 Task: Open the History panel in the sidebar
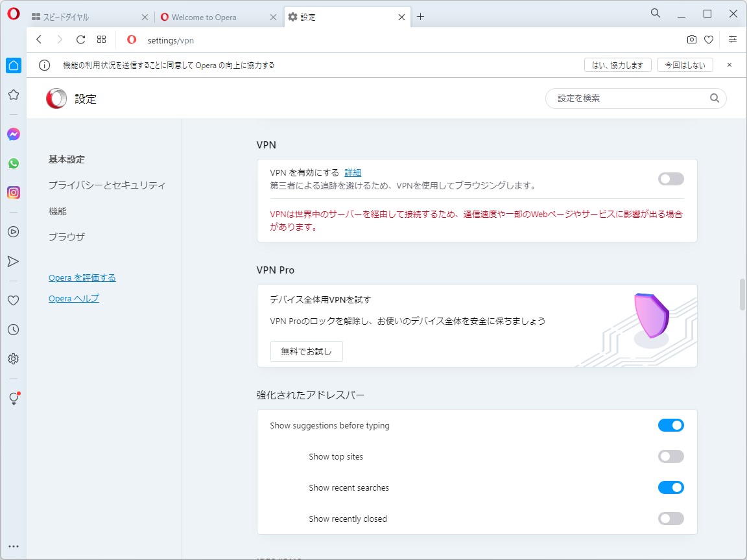[x=13, y=329]
